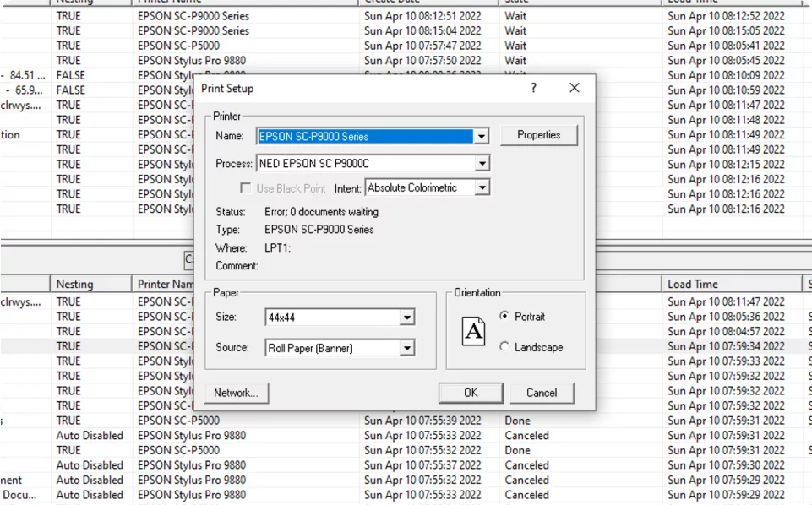Click the portrait page orientation icon
Viewport: 812px width, 505px height.
coord(474,332)
